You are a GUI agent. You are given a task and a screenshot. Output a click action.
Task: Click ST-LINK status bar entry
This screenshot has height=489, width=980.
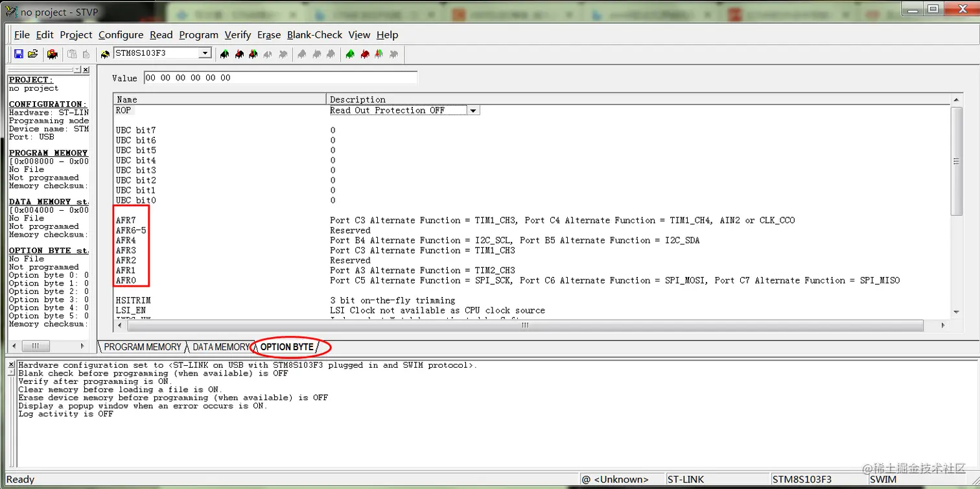[686, 480]
